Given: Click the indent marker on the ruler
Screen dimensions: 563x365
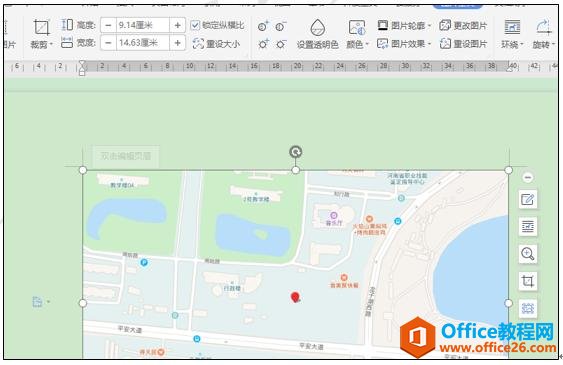Looking at the screenshot, I should pyautogui.click(x=82, y=68).
